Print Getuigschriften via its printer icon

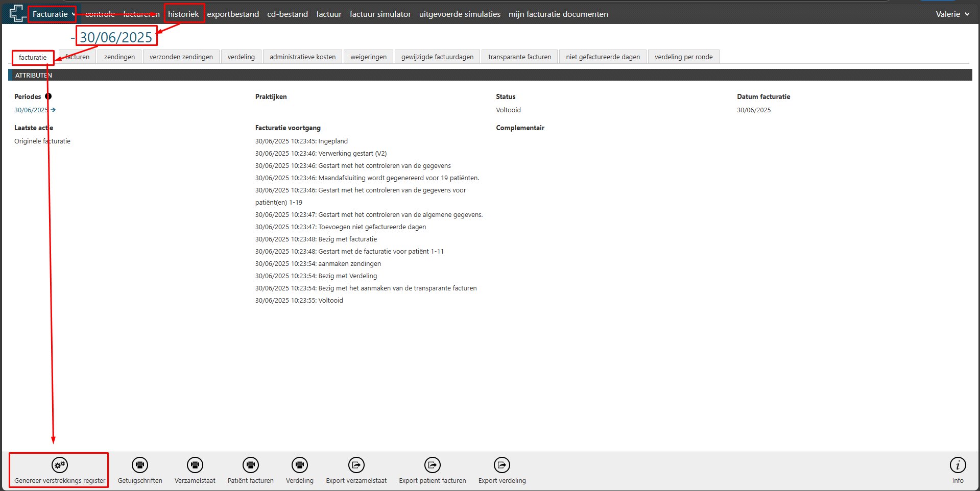pos(140,465)
